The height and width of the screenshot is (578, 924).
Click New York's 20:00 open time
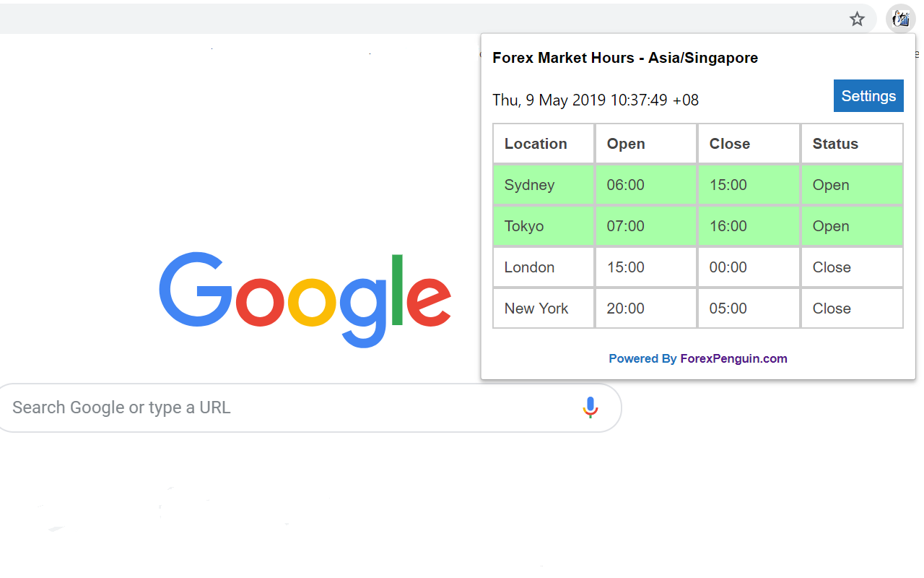[646, 309]
